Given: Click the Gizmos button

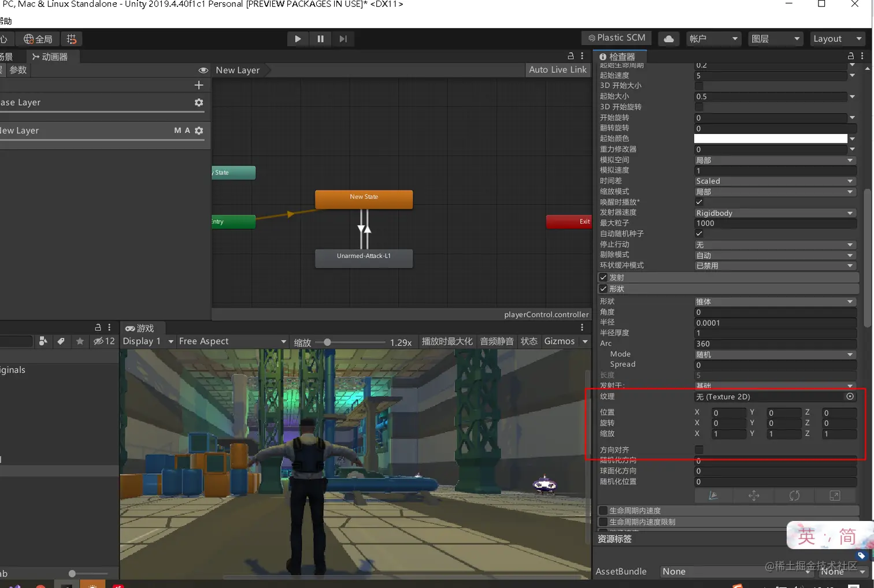Looking at the screenshot, I should click(560, 341).
